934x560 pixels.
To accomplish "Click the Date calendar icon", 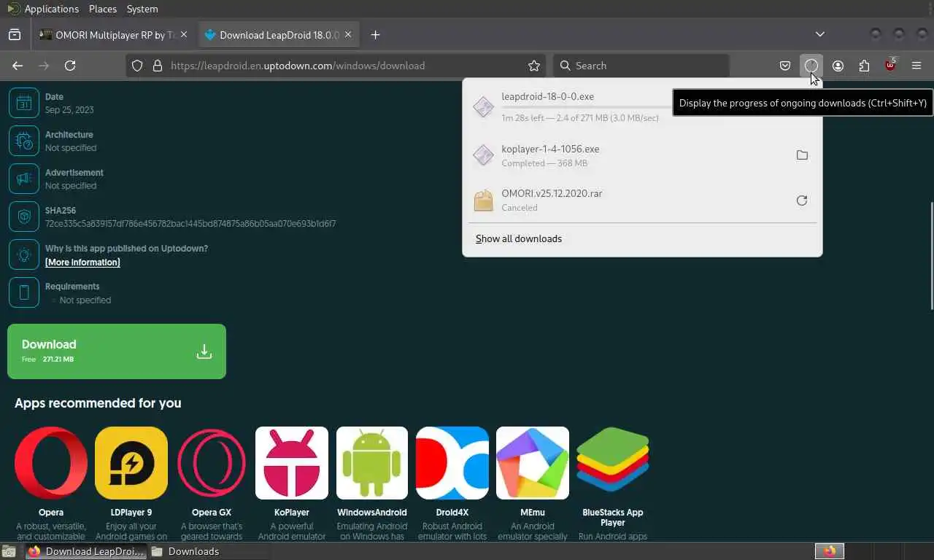I will (24, 103).
